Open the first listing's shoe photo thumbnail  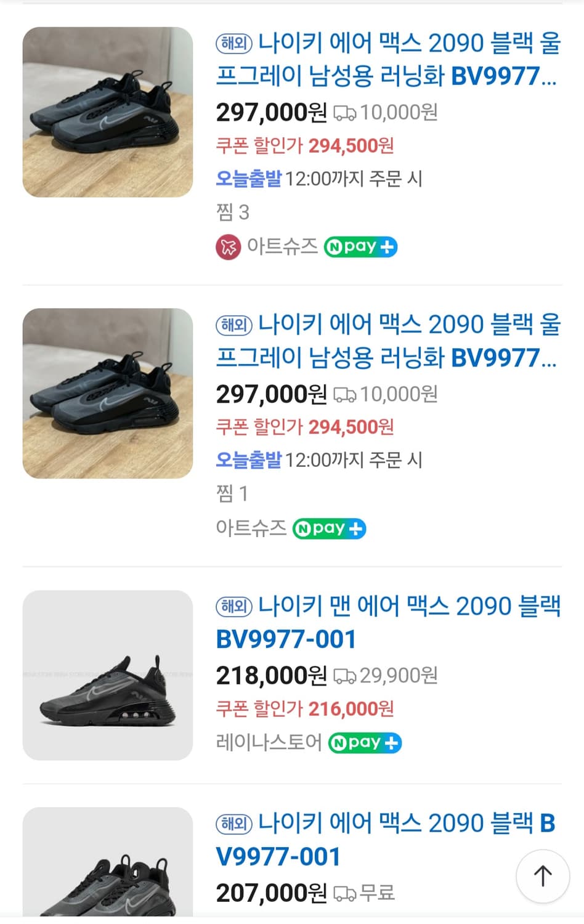click(x=108, y=112)
